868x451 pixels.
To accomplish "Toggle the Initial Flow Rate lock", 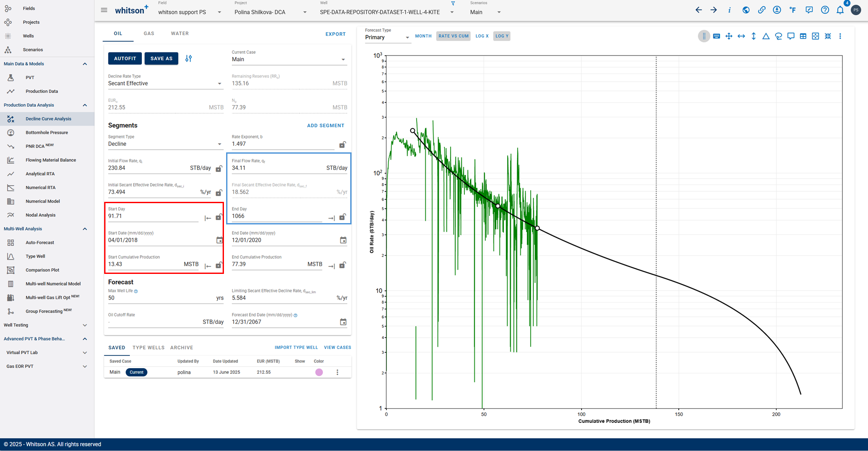I will coord(219,168).
